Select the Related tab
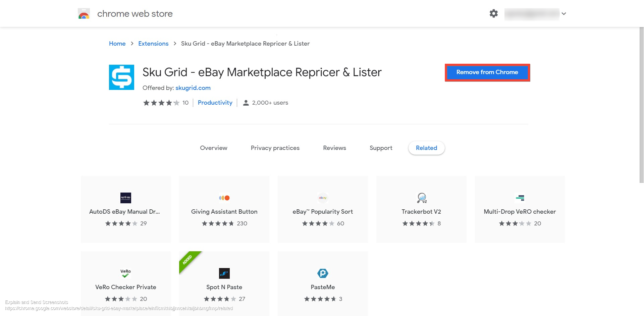 [426, 148]
